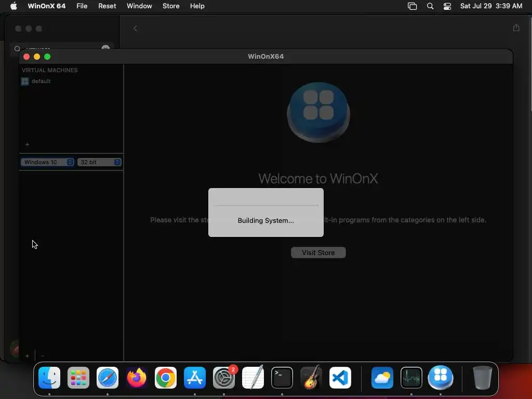Screen dimensions: 532x399
Task: Click the right edge scrollbar of App Store window
Action: point(530,64)
